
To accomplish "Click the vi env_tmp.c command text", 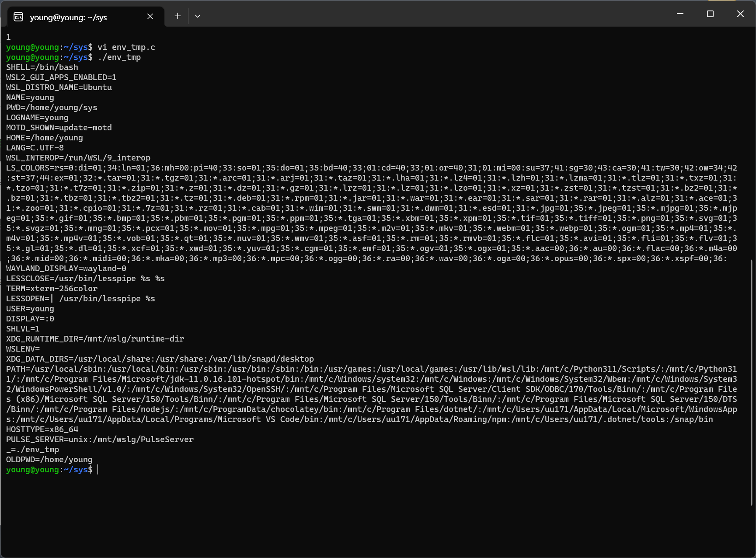I will coord(126,47).
